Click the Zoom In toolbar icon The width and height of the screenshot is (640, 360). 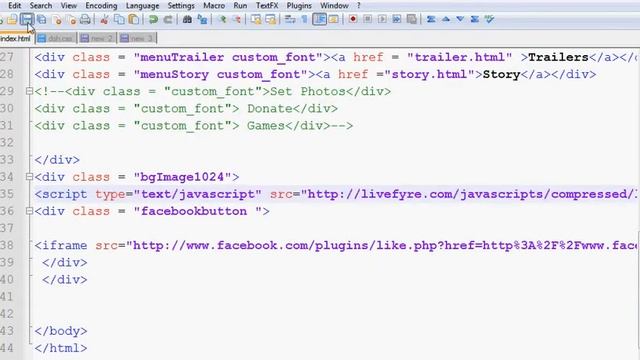[222, 19]
